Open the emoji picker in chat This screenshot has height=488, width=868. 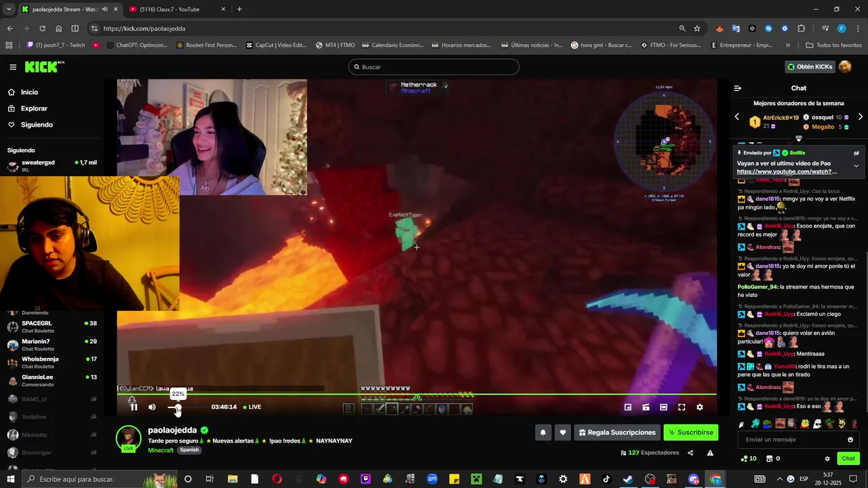coord(850,439)
